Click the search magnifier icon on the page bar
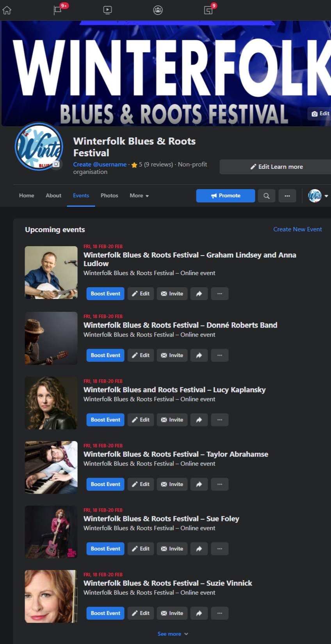 tap(267, 196)
